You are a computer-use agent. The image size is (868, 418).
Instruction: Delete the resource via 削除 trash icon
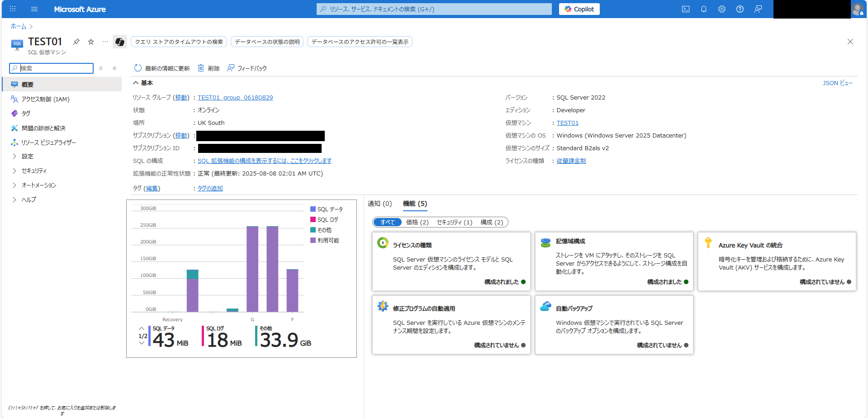[208, 68]
